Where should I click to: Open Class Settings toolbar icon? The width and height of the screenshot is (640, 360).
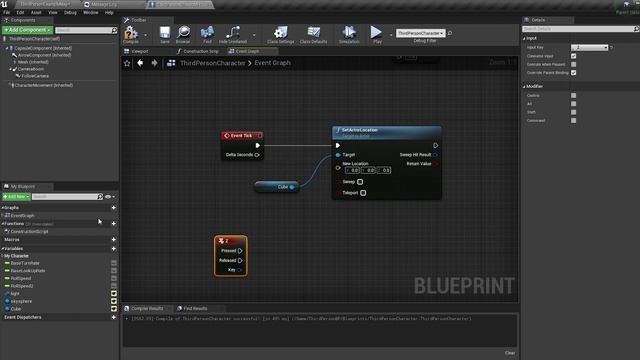pos(280,34)
